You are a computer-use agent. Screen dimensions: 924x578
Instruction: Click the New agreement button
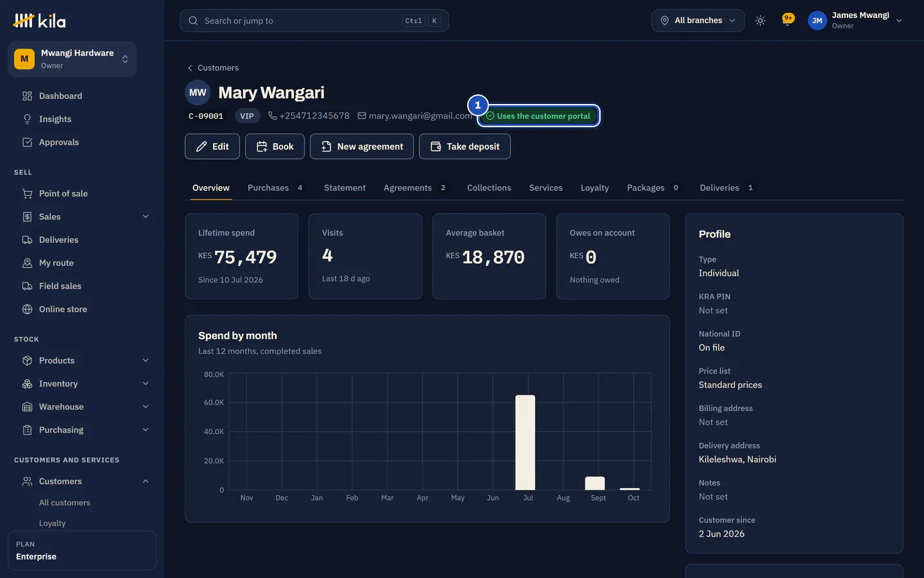pos(362,146)
